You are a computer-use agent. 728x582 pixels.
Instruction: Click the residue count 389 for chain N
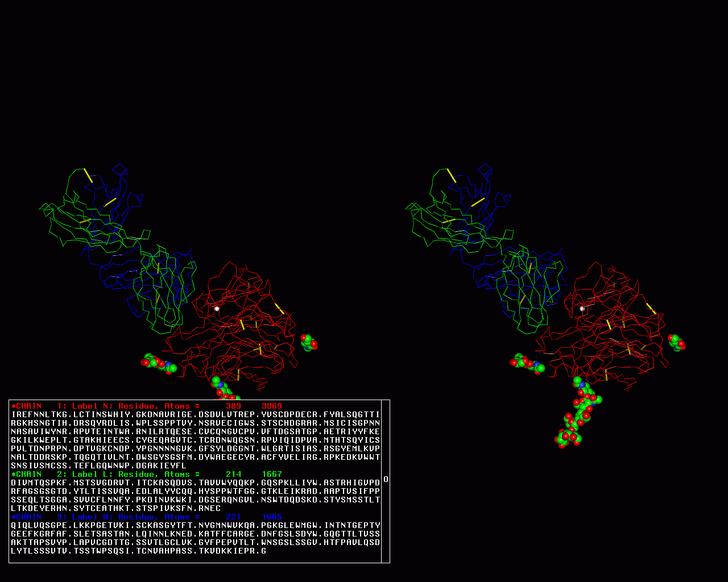pyautogui.click(x=233, y=406)
